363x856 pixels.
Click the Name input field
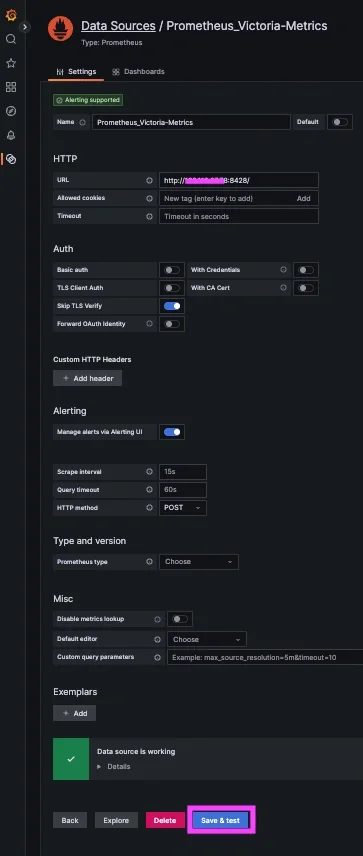191,122
